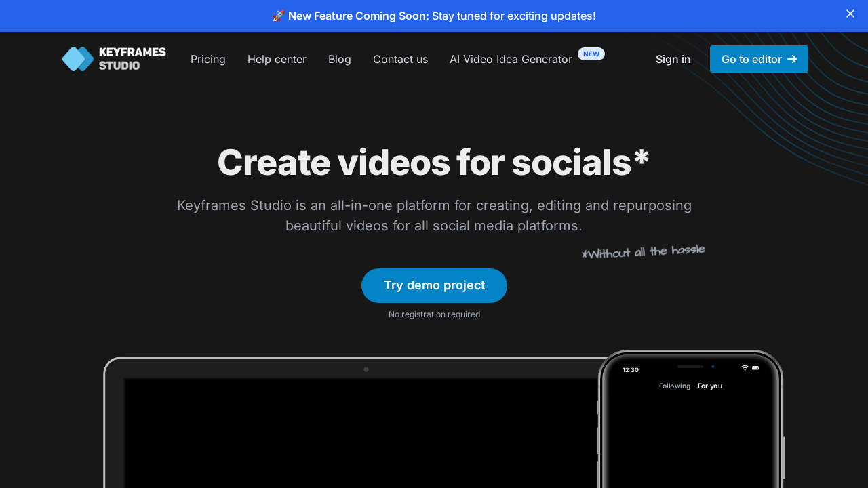This screenshot has width=868, height=488.
Task: Click the rocket emoji in the banner
Action: coord(278,16)
